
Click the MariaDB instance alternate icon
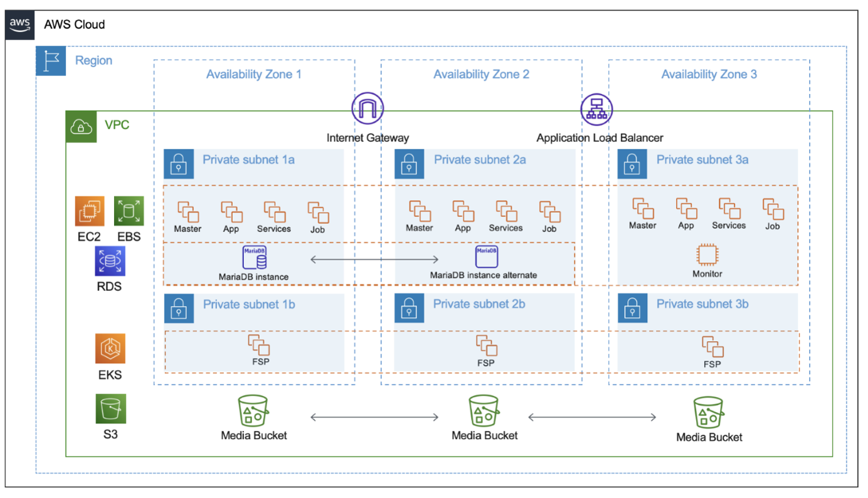click(487, 257)
